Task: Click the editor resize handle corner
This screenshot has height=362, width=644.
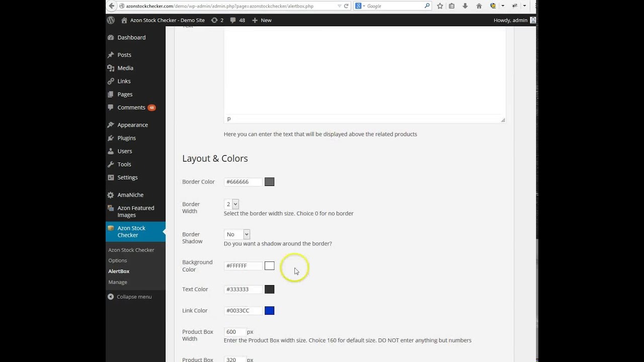Action: 503,120
